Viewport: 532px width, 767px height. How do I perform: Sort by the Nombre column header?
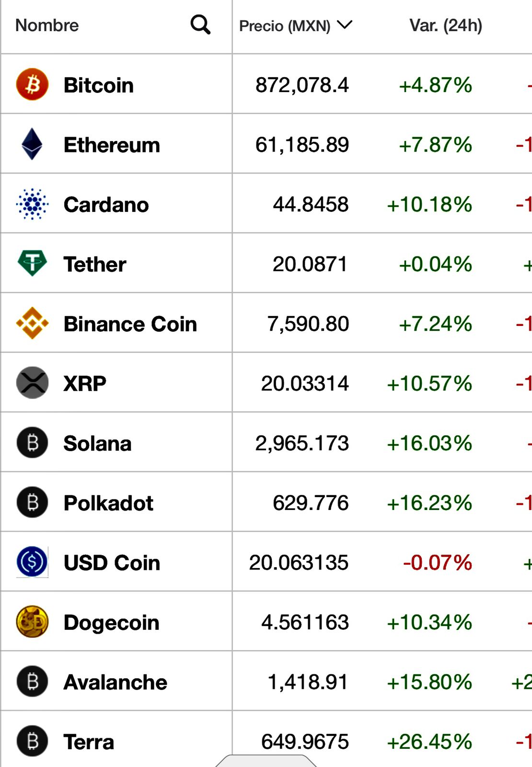[47, 25]
